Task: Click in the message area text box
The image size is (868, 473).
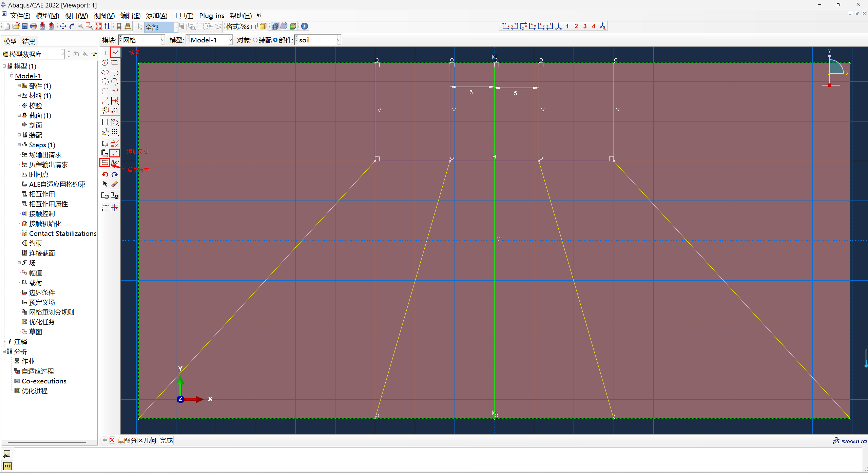Action: 438,459
